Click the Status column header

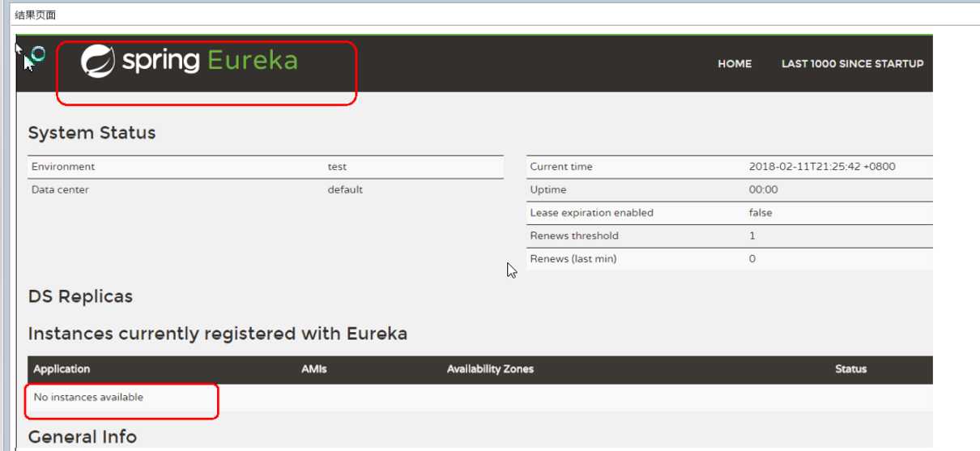[850, 369]
